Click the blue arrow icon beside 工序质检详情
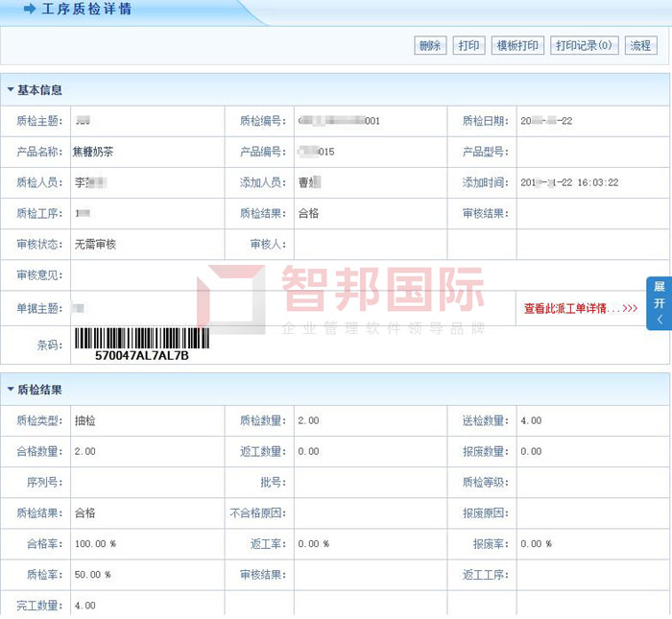 pyautogui.click(x=29, y=10)
